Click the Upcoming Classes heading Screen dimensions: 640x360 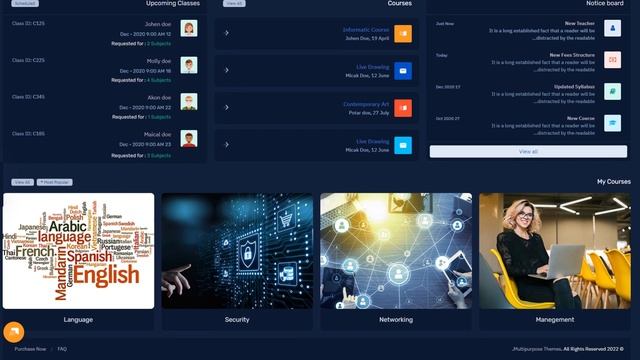pos(173,3)
